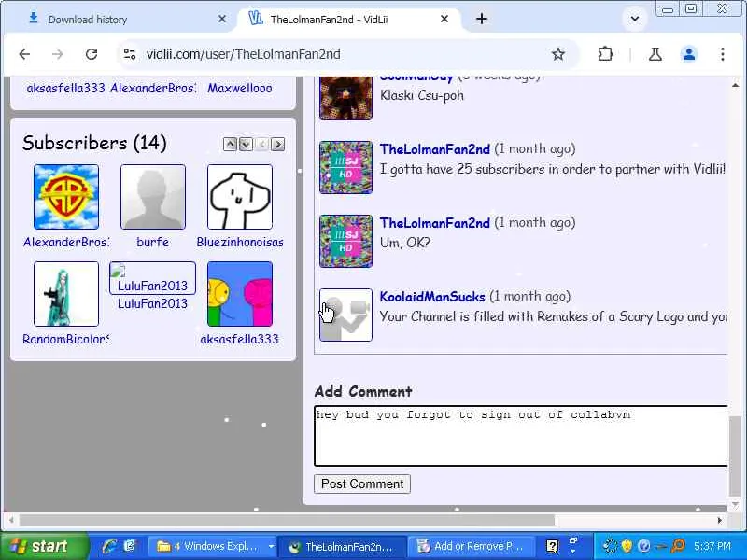
Task: Click the vertical page scrollbar thumb
Action: [736, 455]
